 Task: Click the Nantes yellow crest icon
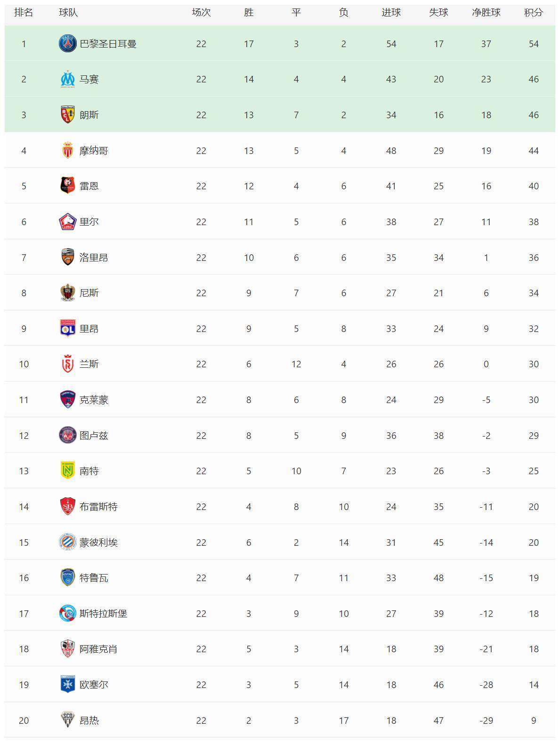[x=68, y=471]
